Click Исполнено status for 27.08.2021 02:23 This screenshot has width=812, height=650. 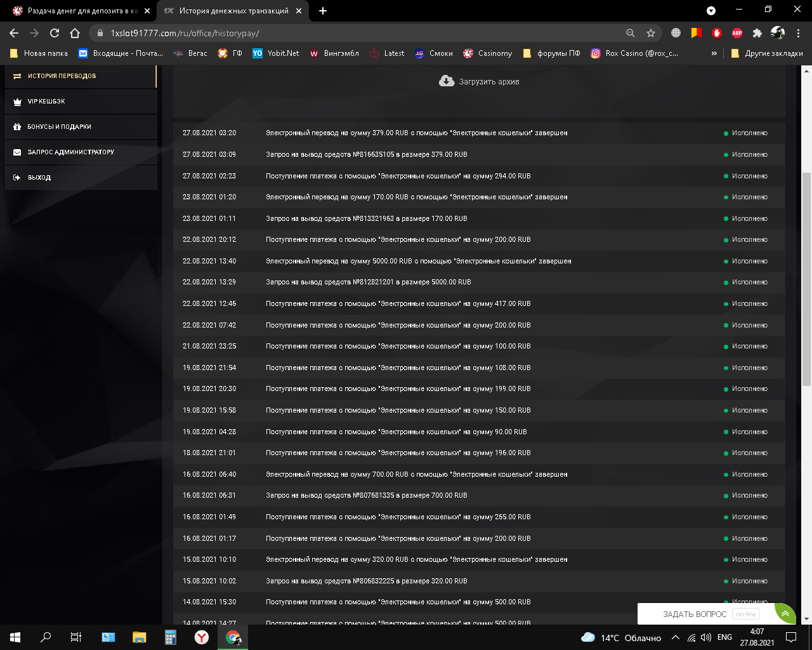(x=746, y=176)
